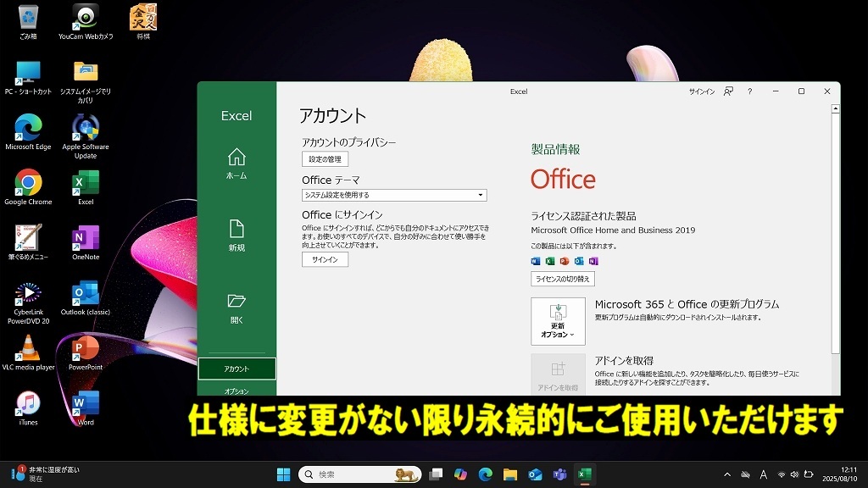The width and height of the screenshot is (868, 488).
Task: Click the Excel taskbar icon
Action: 585,474
